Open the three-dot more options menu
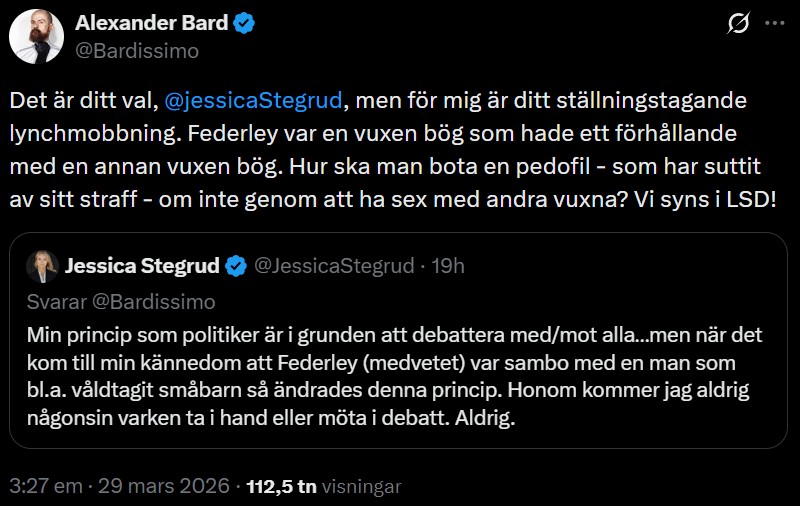This screenshot has width=800, height=506. click(x=774, y=23)
